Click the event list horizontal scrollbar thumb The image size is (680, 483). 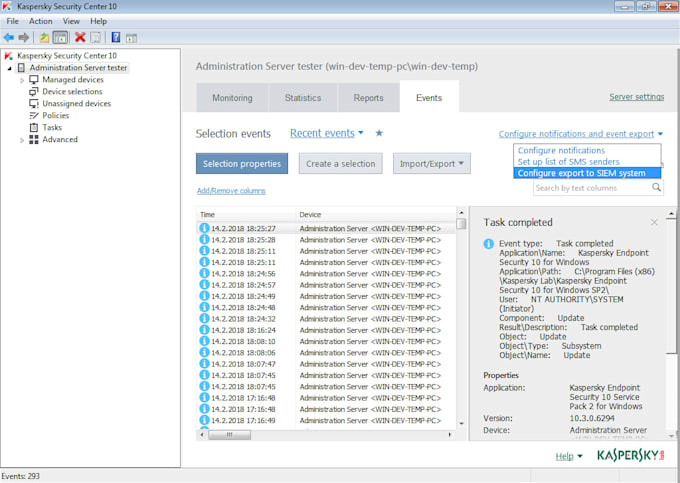click(x=229, y=434)
